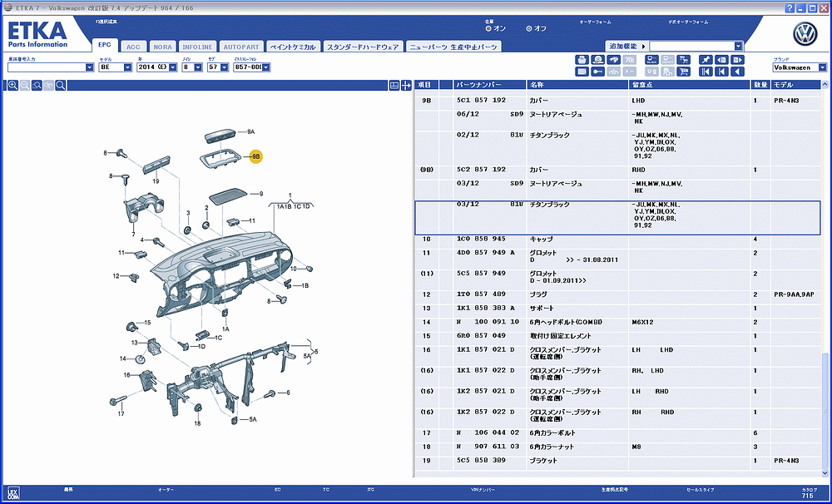Click the 追加機能 button

pos(626,46)
